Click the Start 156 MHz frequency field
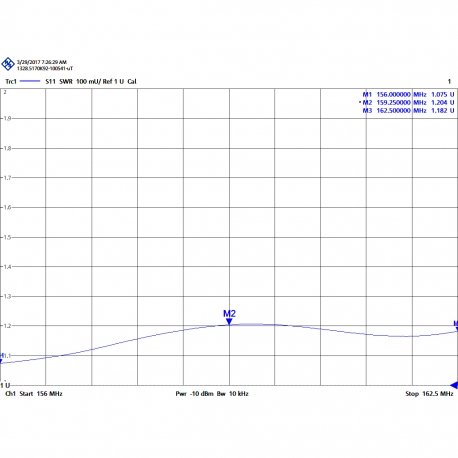Viewport: 458px width, 458px height. (41, 394)
